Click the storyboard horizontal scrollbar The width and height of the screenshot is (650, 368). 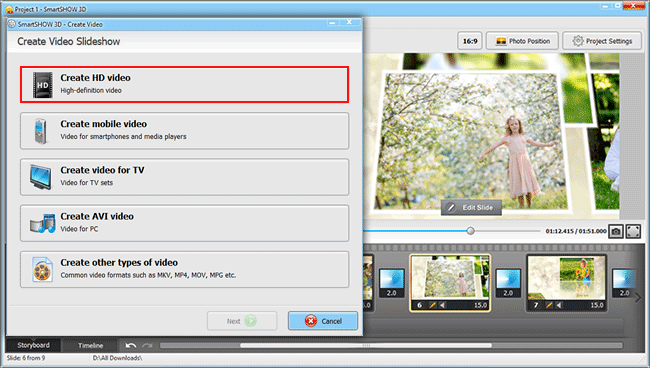[366, 345]
